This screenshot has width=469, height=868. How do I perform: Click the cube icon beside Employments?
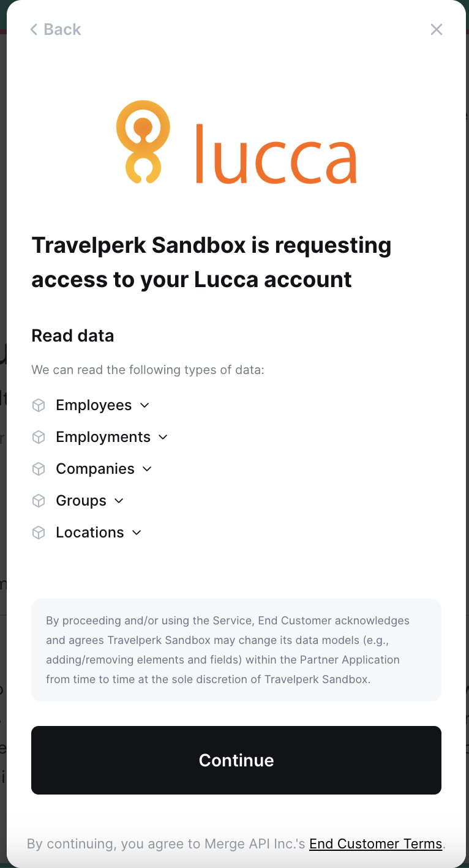coord(39,437)
